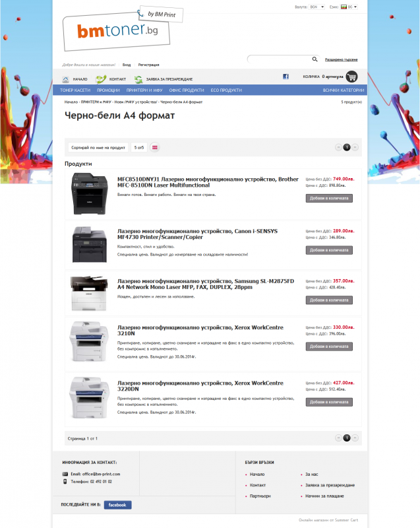Open the 5 от 5 items dropdown
This screenshot has height=528, width=420.
pyautogui.click(x=139, y=147)
